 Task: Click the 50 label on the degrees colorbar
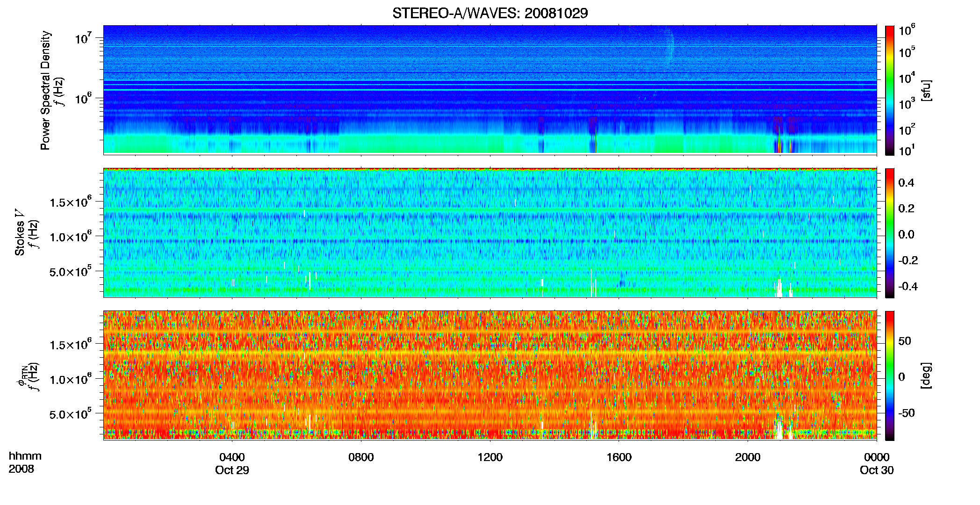click(x=905, y=341)
